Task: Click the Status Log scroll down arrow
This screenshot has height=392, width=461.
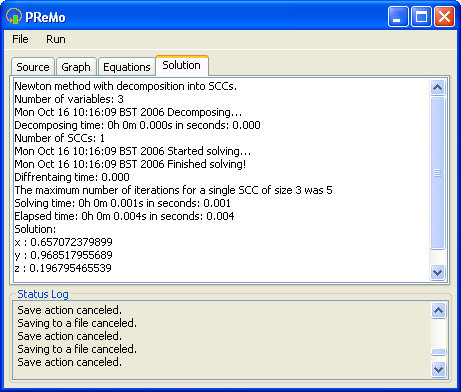Action: click(438, 369)
